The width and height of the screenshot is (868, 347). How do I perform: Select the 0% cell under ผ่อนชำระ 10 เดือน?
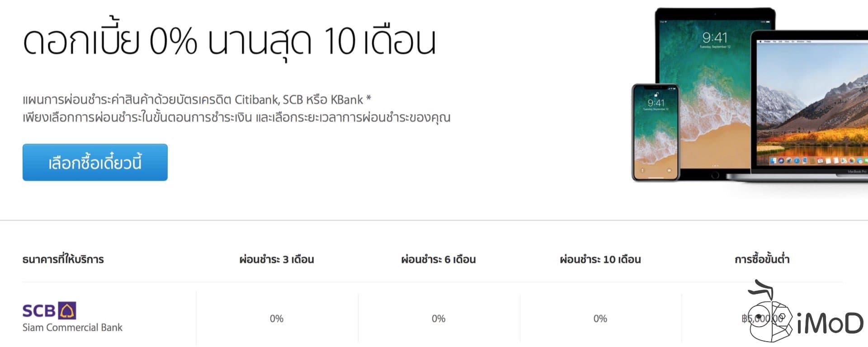[600, 318]
